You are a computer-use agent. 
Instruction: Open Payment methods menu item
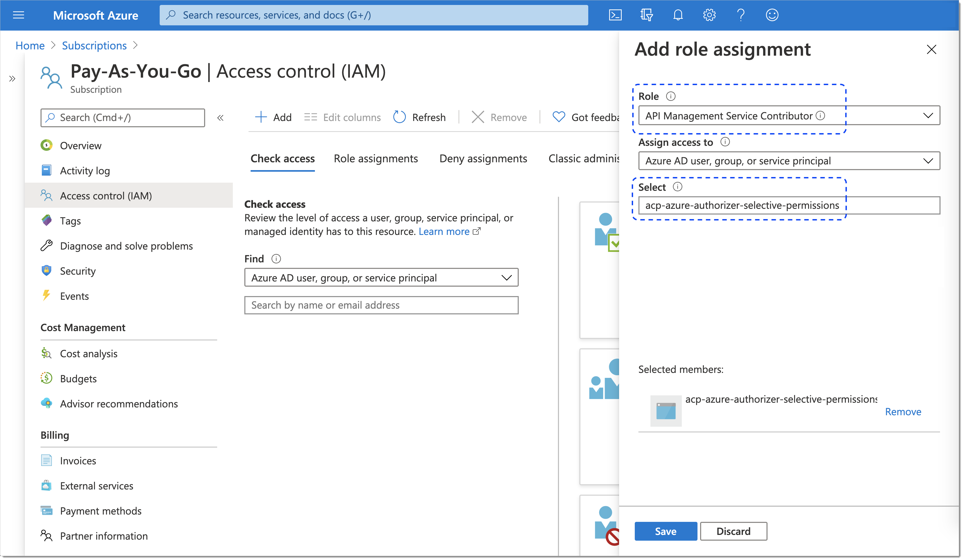(x=129, y=511)
